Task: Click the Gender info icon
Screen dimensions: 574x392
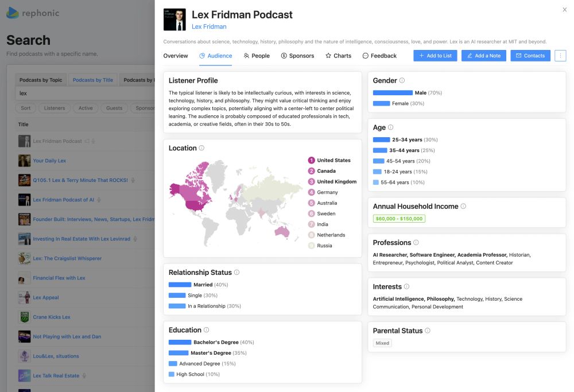Action: coord(402,80)
